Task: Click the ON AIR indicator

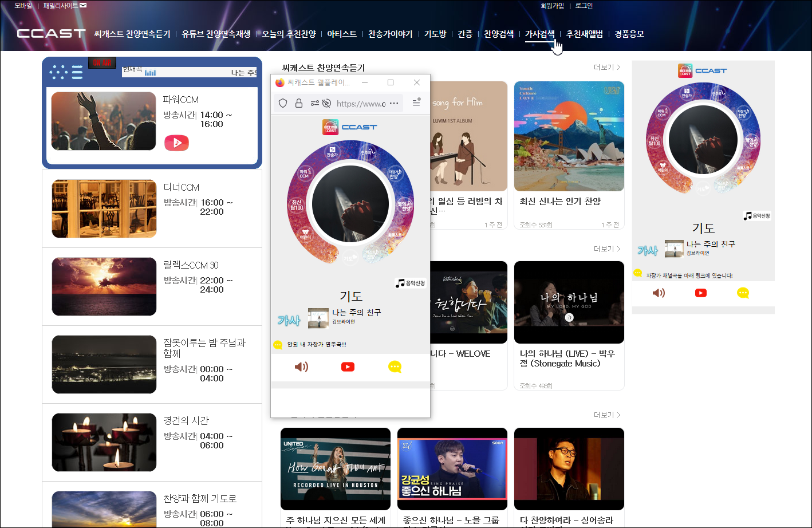Action: tap(102, 62)
